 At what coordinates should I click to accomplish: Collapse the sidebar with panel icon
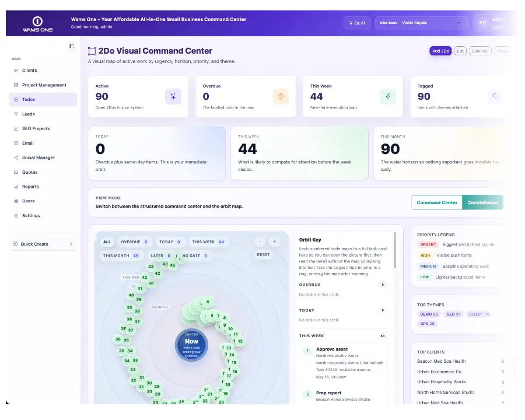point(71,47)
